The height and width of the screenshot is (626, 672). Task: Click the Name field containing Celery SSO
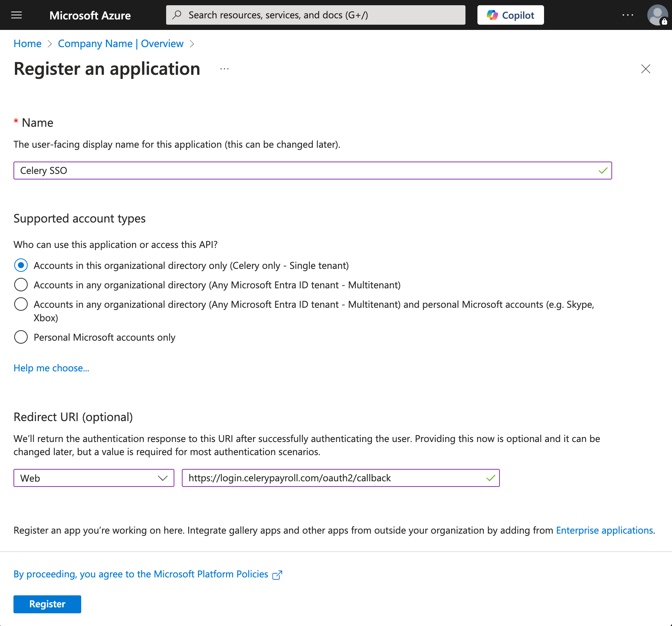pyautogui.click(x=312, y=171)
